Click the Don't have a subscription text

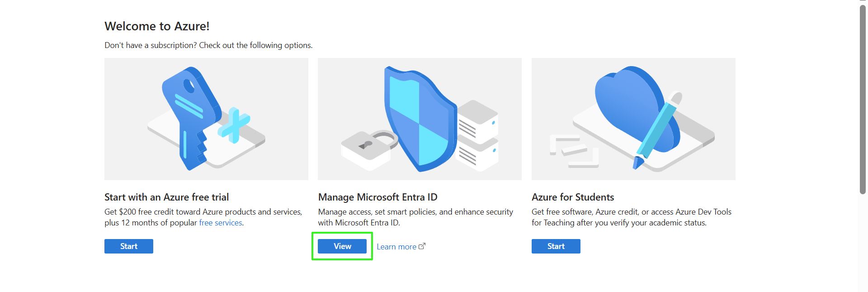coord(208,45)
